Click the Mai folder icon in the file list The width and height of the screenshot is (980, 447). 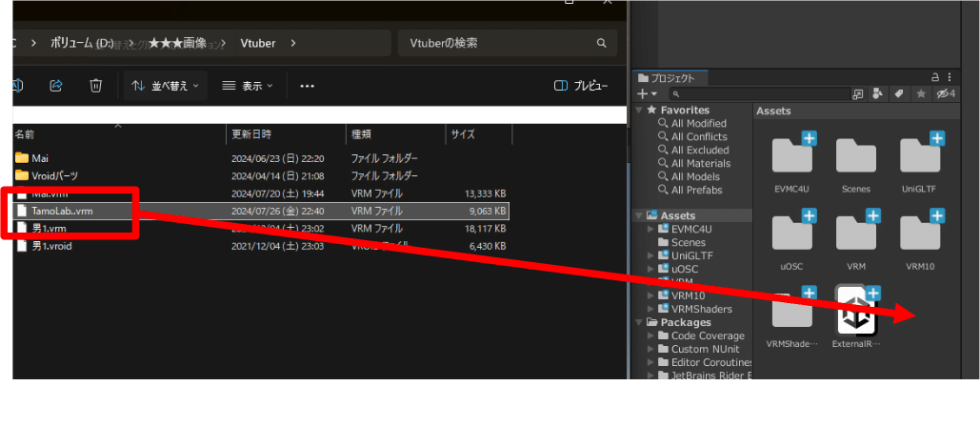(x=22, y=158)
